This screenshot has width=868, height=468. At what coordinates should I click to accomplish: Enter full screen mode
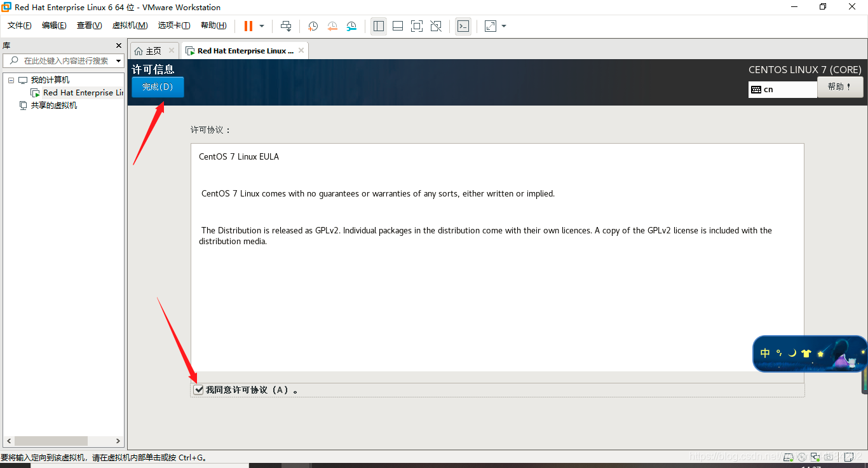[x=417, y=26]
